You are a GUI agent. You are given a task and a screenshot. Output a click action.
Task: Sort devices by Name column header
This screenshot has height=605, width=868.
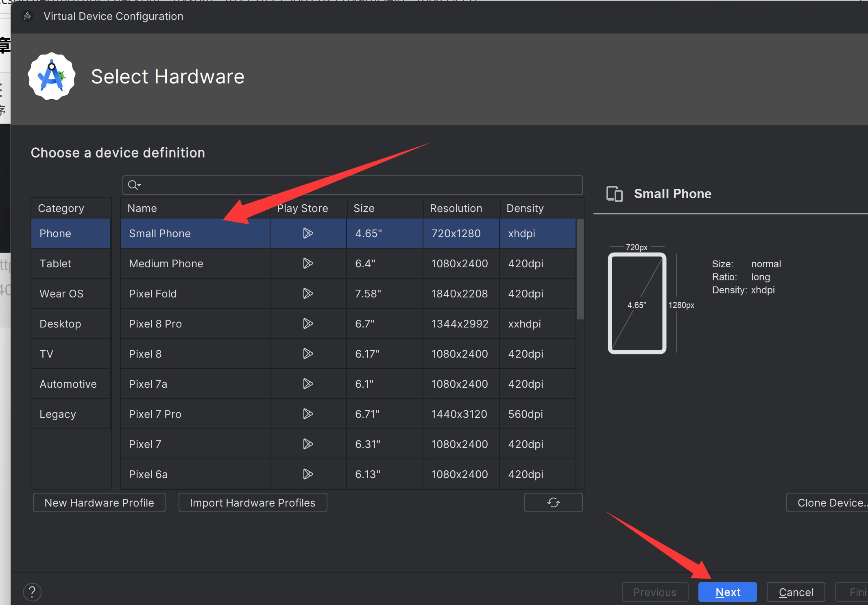142,208
